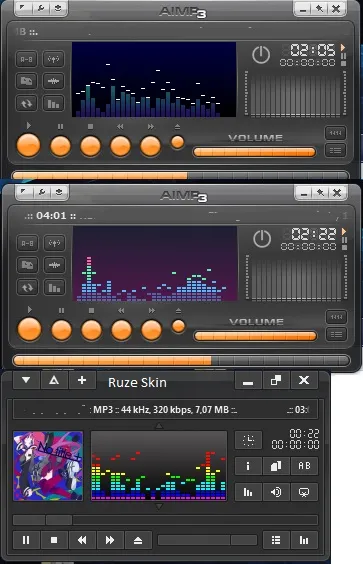Click the monitor screen icon in Ruze Skin
Screen dimensions: 363x564
[304, 492]
